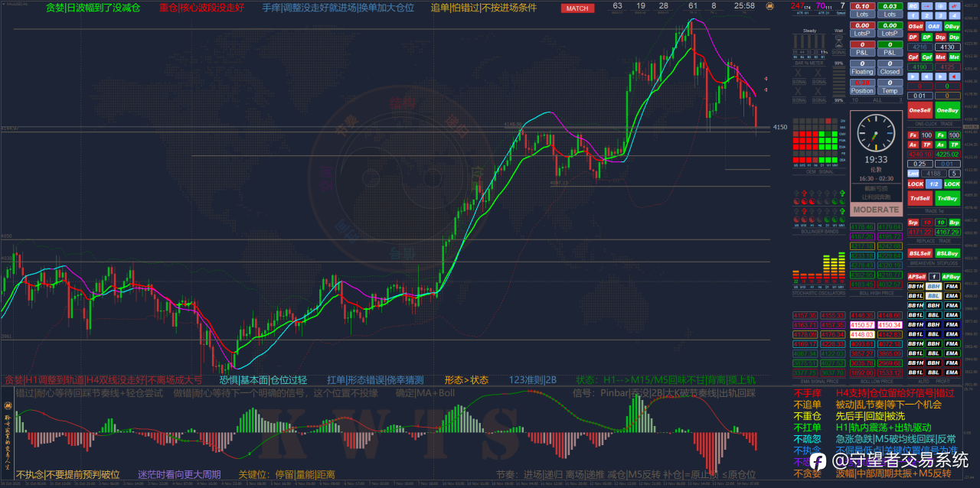Click the yellow coin icon in top bar
980x488 pixels.
(x=771, y=6)
